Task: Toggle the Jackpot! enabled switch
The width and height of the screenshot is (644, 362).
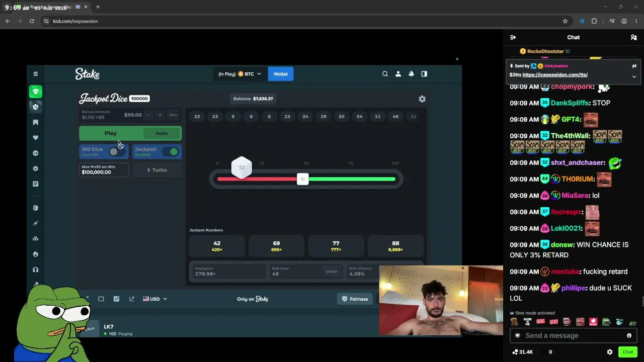Action: click(x=171, y=152)
